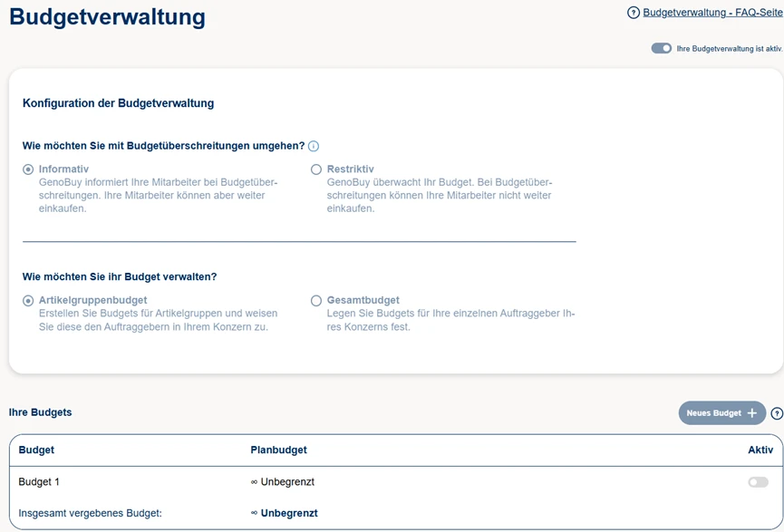Click the 'Ihre Budgets' section heading
Viewport: 784px width, 532px height.
(x=40, y=412)
